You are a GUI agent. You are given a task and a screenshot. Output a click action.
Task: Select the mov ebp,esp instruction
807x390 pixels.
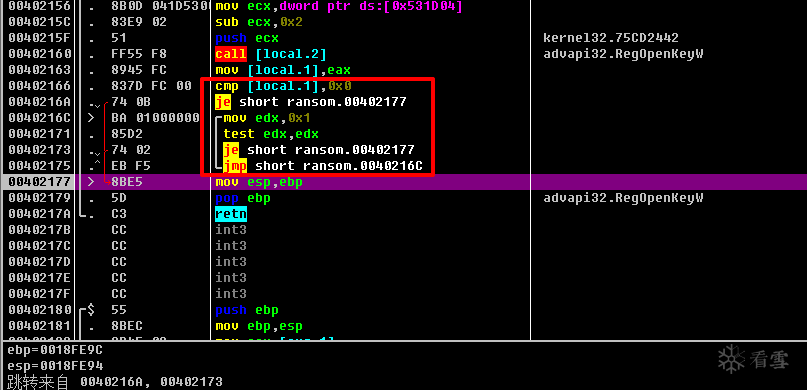[x=258, y=326]
